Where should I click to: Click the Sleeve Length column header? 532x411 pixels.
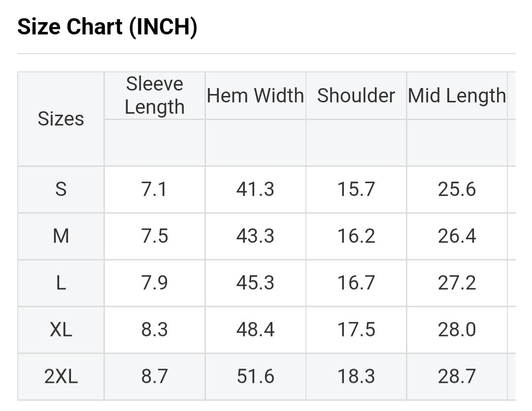point(155,95)
